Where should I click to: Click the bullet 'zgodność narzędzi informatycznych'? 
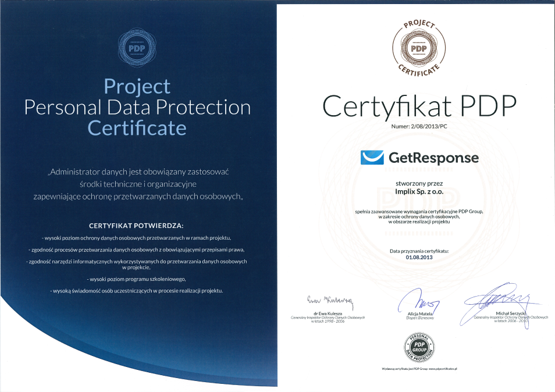pyautogui.click(x=137, y=264)
